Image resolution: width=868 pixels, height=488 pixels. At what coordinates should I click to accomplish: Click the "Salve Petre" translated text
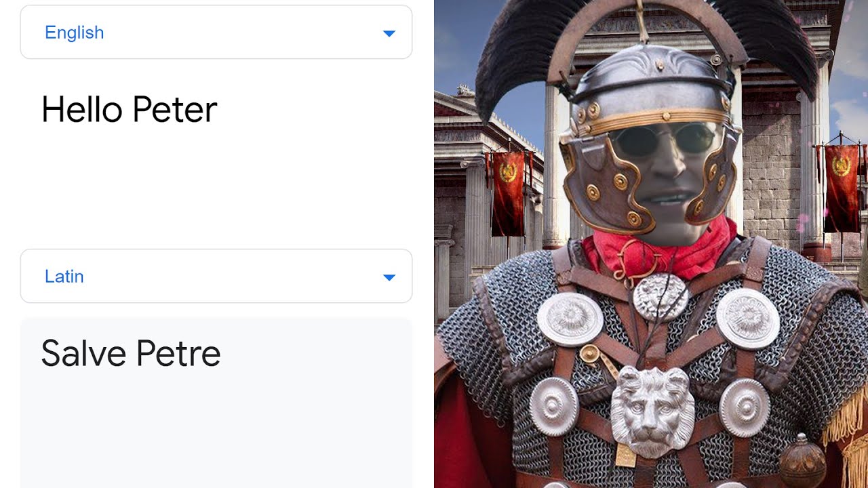coord(131,353)
